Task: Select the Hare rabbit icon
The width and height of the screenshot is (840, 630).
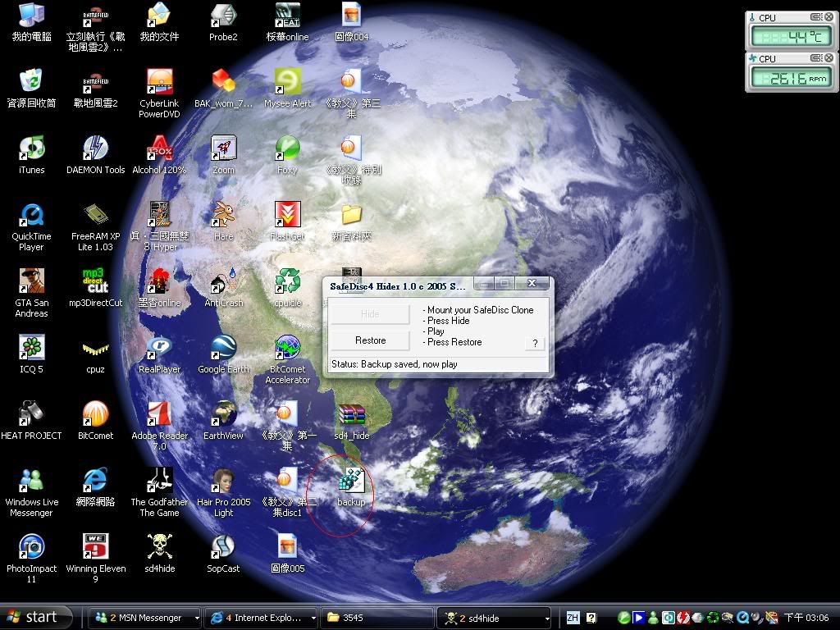Action: (223, 215)
